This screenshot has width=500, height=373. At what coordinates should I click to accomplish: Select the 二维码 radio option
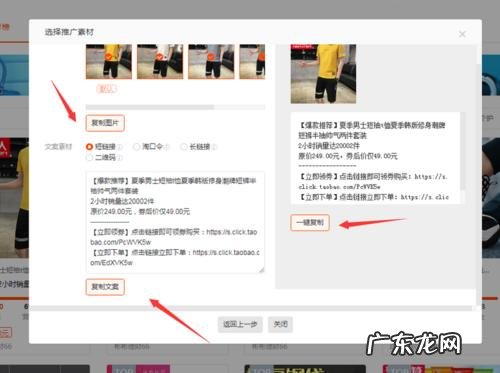pyautogui.click(x=89, y=157)
